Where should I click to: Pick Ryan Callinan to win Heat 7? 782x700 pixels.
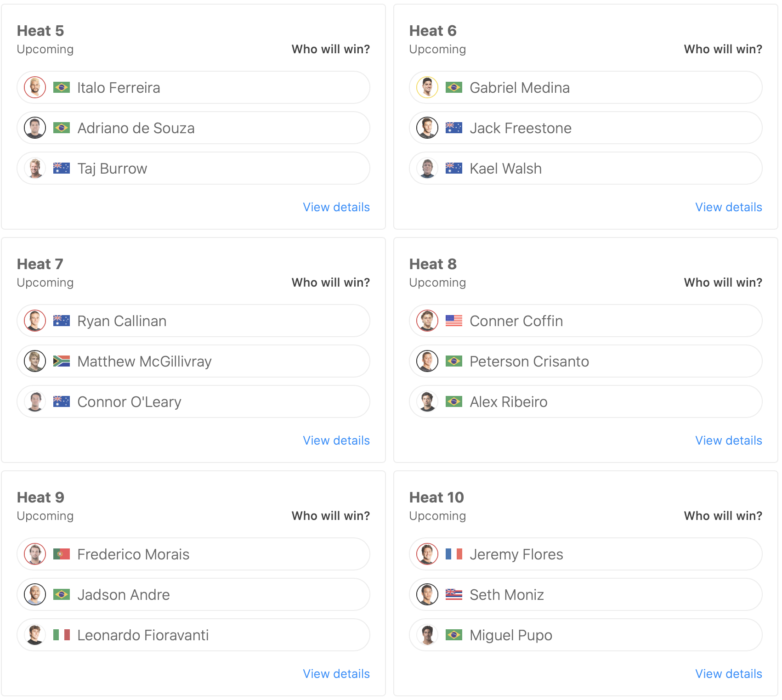(x=193, y=321)
